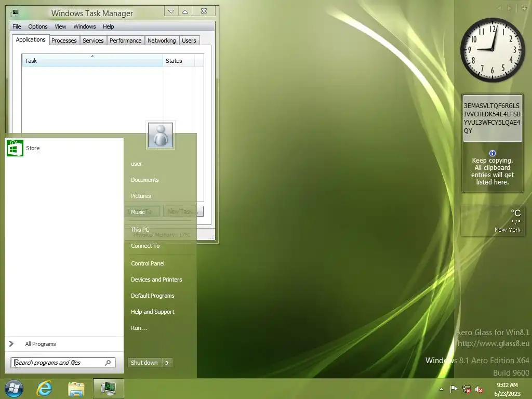This screenshot has width=532, height=399.
Task: Open Music from Start menu
Action: point(138,212)
